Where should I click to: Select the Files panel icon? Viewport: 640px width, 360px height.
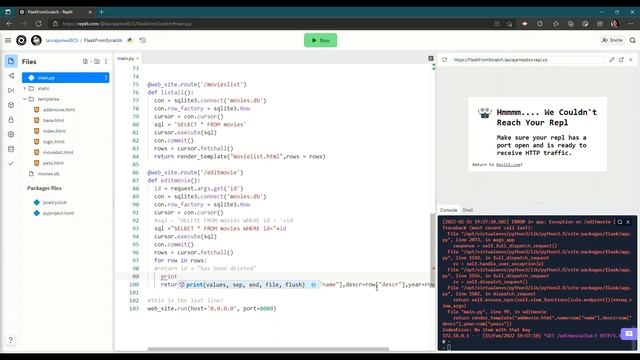click(11, 61)
